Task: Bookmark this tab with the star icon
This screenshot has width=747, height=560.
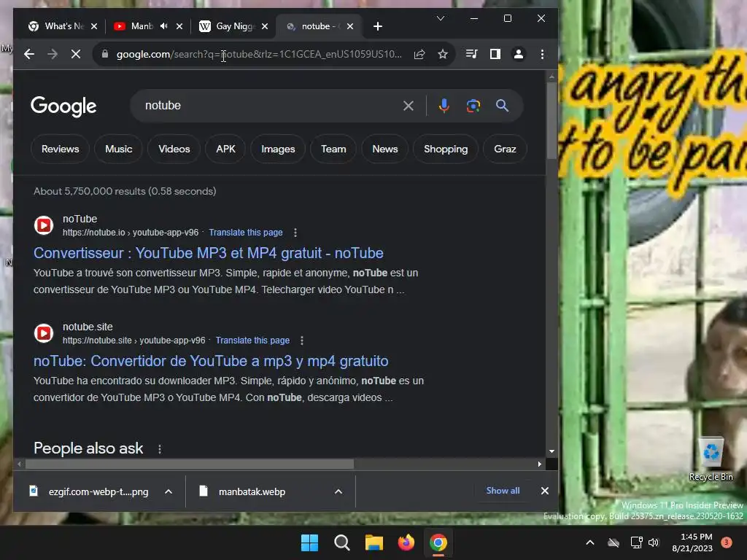Action: [x=443, y=54]
